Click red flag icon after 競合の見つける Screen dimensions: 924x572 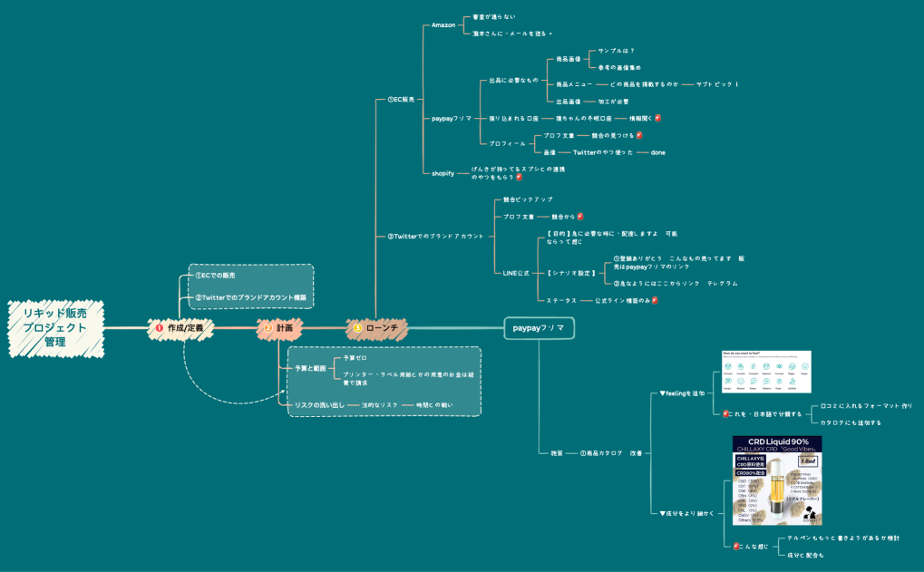(x=639, y=135)
